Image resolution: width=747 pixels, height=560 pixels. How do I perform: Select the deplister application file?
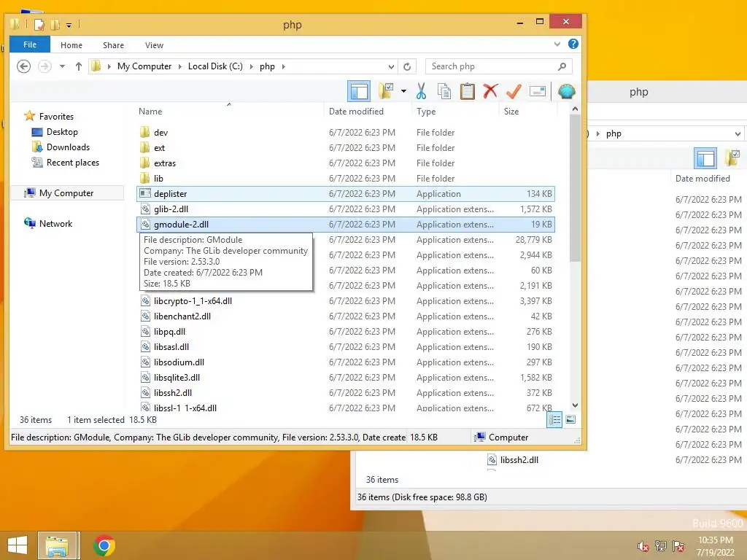click(x=346, y=194)
